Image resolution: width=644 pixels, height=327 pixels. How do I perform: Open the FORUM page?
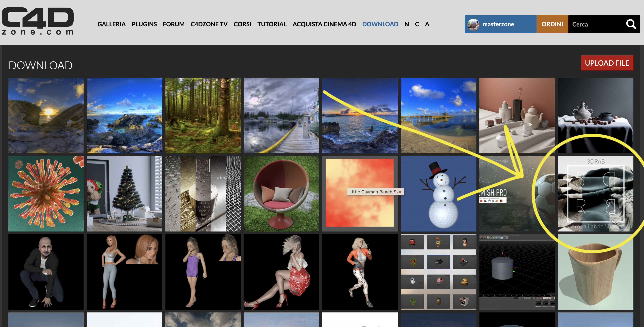tap(174, 24)
